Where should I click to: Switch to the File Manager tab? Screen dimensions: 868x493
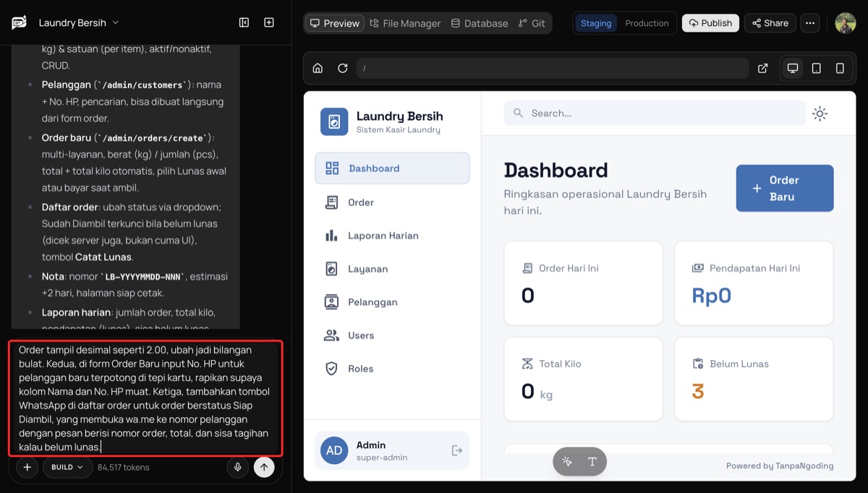tap(405, 23)
